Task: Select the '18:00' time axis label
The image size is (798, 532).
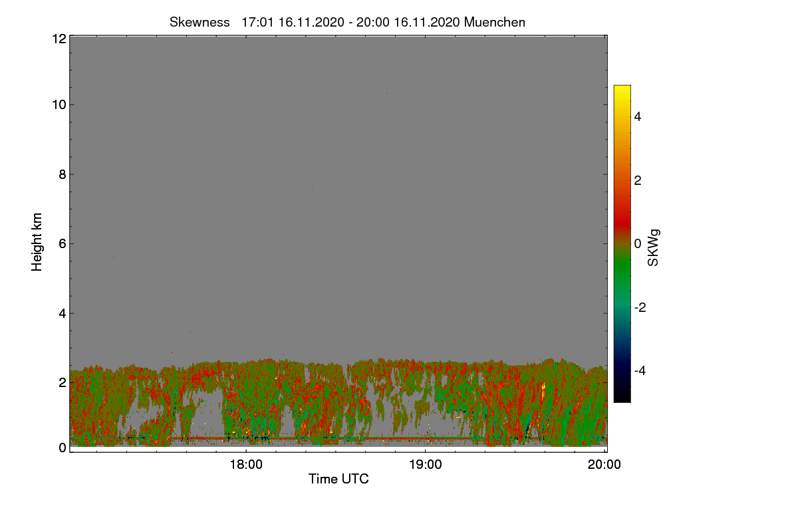Action: click(246, 465)
